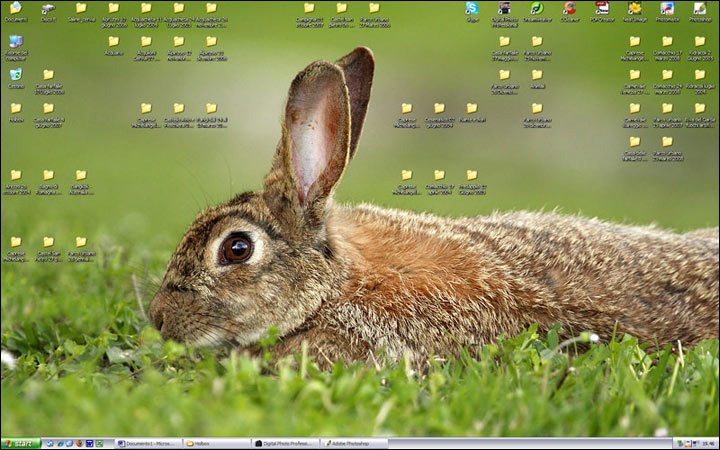The image size is (720, 450).
Task: Open the Dreamweaver shortcut icon
Action: 537,12
